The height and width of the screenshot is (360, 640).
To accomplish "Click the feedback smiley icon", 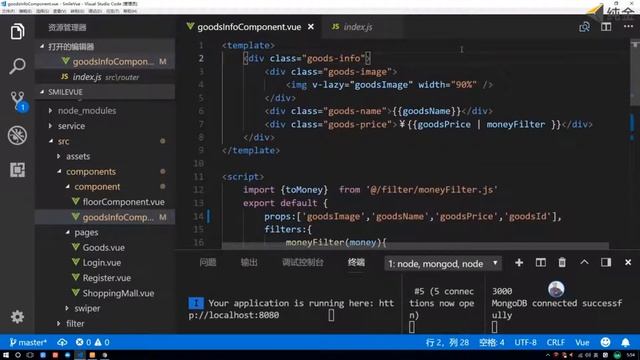I will tap(606, 342).
